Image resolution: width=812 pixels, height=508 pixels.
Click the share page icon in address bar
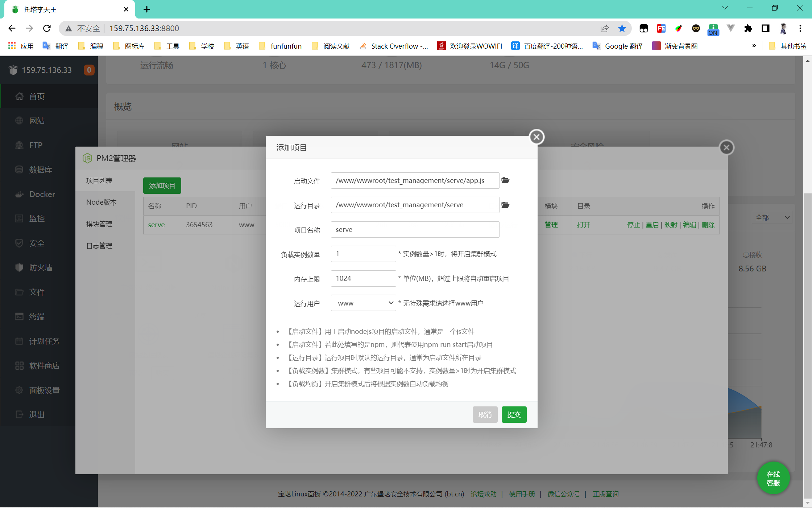tap(604, 28)
